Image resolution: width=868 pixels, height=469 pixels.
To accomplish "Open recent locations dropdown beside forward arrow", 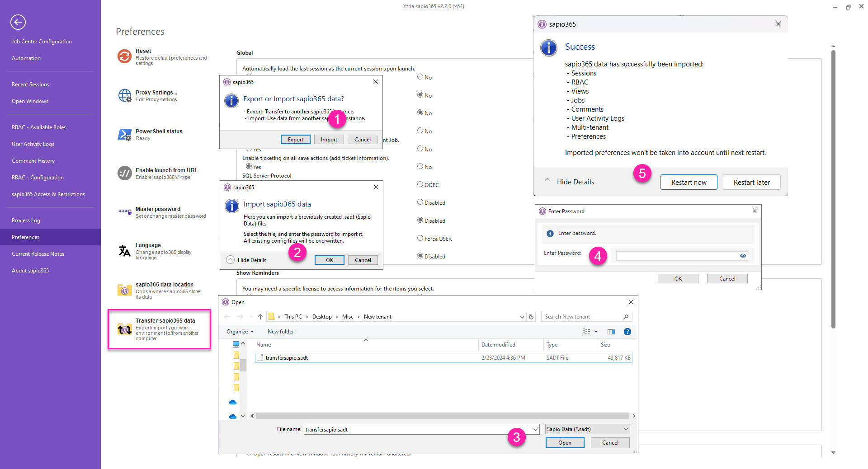I will pyautogui.click(x=251, y=317).
